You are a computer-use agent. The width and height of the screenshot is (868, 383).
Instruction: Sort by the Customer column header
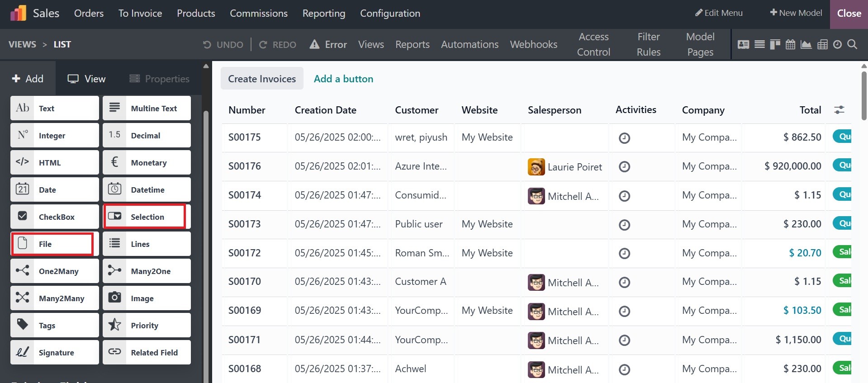[x=417, y=110]
